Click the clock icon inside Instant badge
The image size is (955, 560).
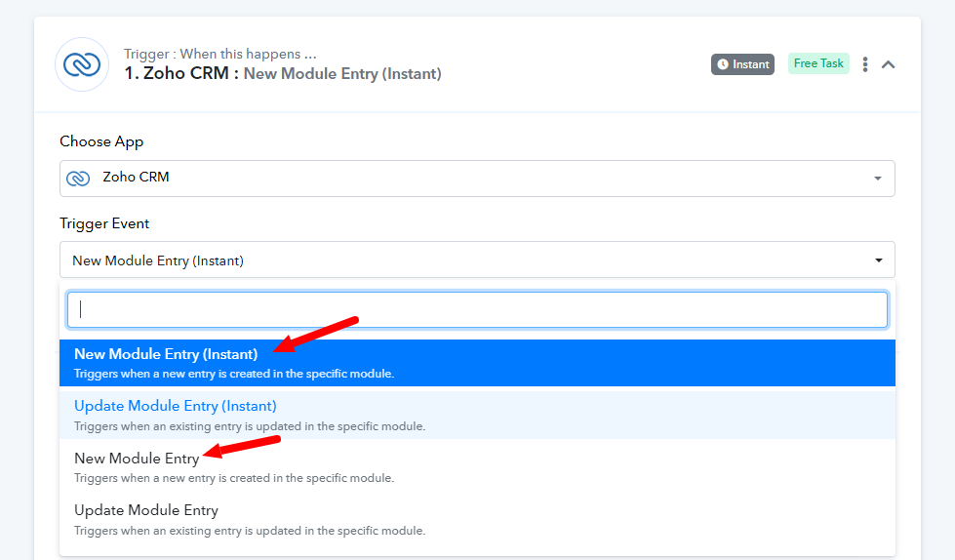pyautogui.click(x=722, y=64)
